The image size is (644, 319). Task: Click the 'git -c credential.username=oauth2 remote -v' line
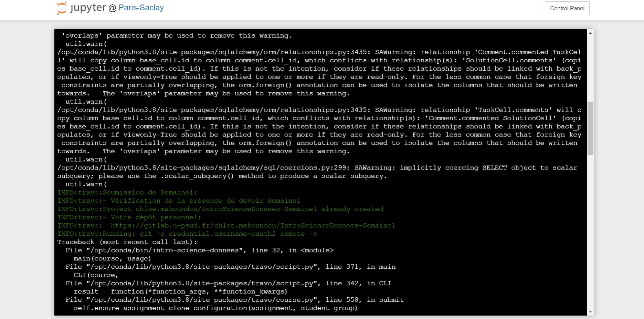[x=187, y=234]
